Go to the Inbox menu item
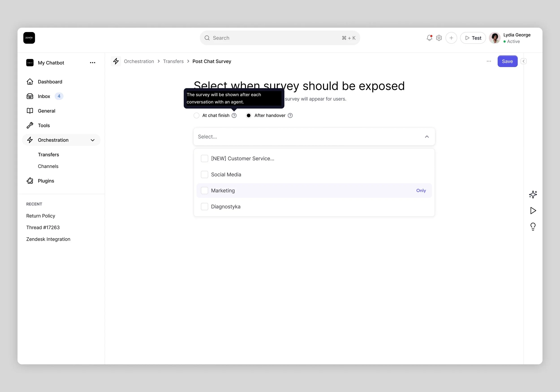The height and width of the screenshot is (392, 560). click(44, 96)
